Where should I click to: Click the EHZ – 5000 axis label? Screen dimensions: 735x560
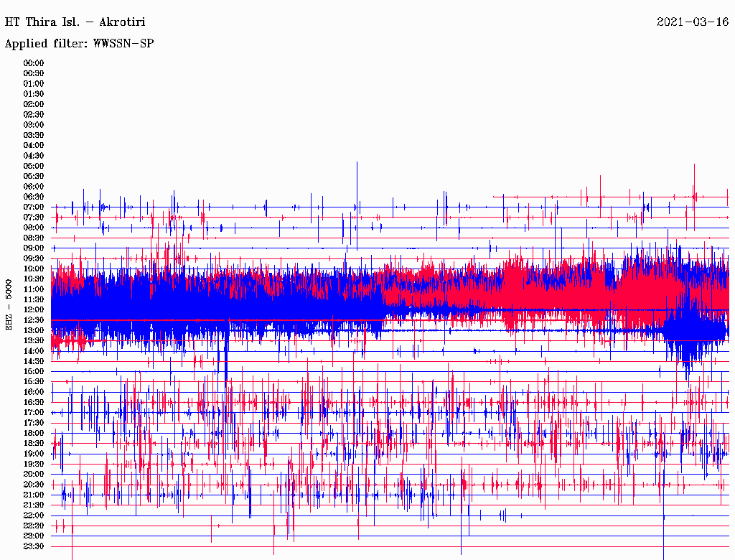pyautogui.click(x=9, y=305)
